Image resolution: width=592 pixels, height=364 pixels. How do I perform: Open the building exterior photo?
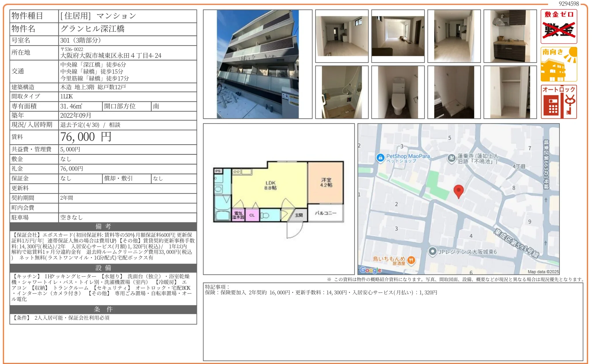(257, 64)
